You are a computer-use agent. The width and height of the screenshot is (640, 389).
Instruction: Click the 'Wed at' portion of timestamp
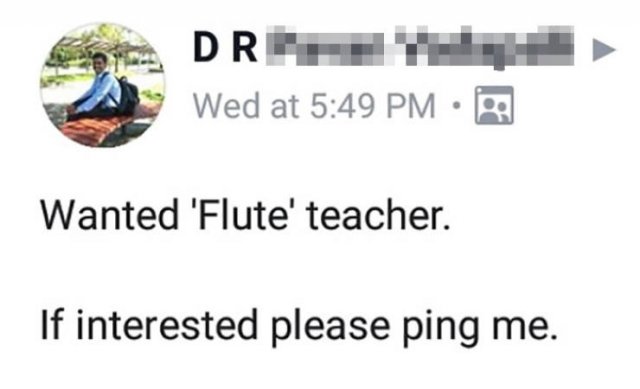[246, 106]
